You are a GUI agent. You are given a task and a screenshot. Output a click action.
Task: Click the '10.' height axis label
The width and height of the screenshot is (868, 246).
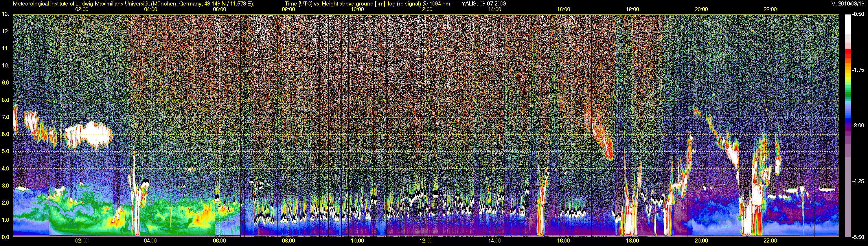click(5, 66)
